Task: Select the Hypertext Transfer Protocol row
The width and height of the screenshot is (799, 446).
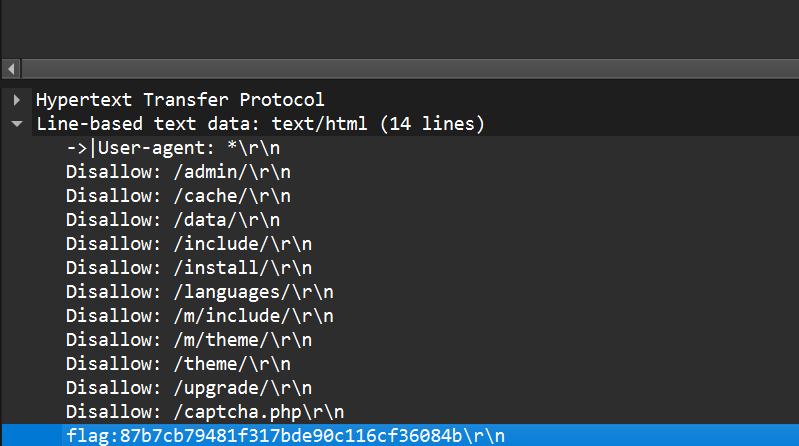Action: pyautogui.click(x=180, y=100)
